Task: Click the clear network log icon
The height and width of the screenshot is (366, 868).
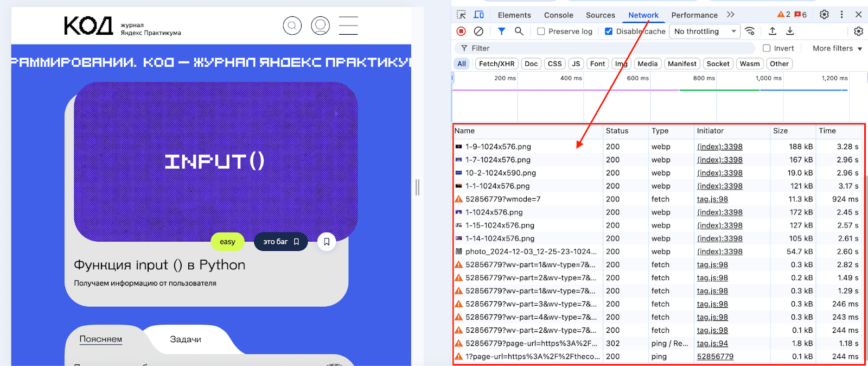Action: 478,31
